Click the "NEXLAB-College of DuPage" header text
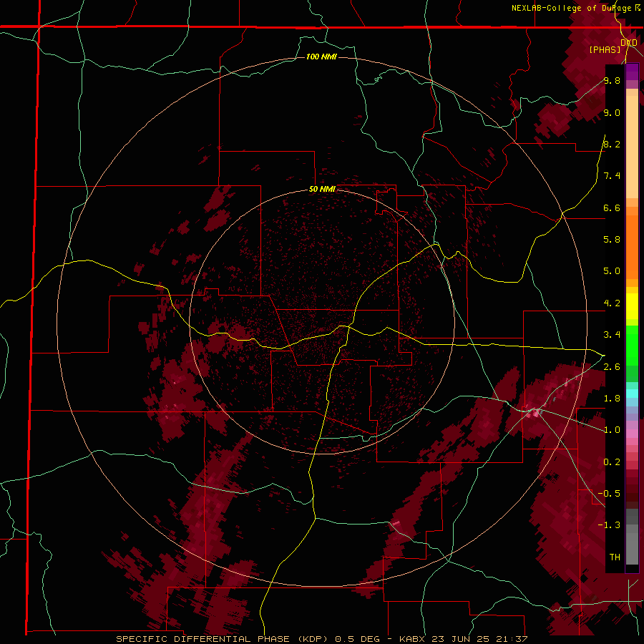644x644 pixels. coord(571,8)
